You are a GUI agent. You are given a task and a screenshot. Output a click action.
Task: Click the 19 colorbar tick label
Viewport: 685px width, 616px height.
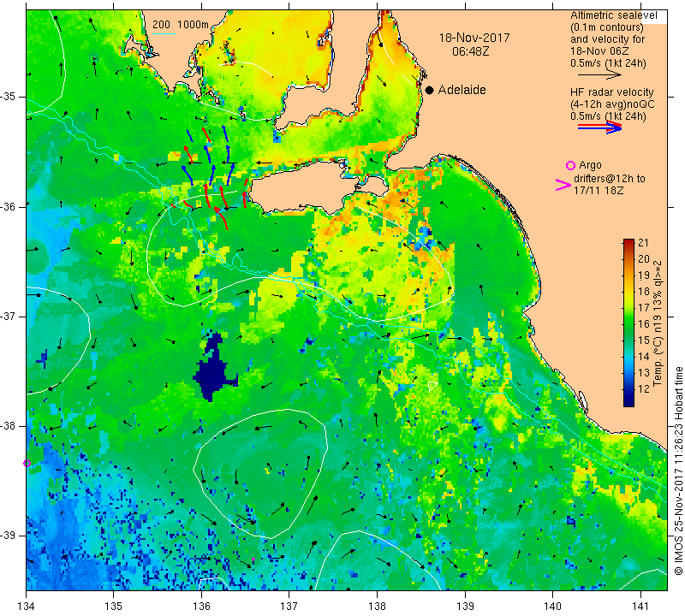pyautogui.click(x=644, y=275)
